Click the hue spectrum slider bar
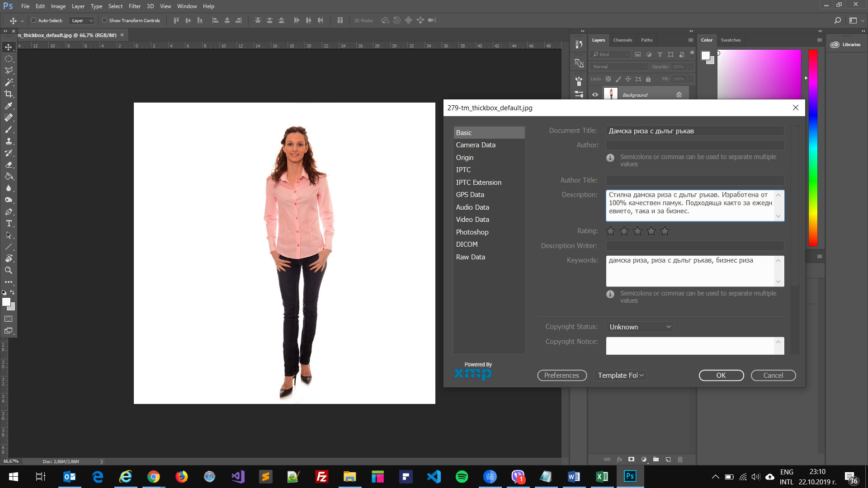The width and height of the screenshot is (868, 488). (813, 148)
